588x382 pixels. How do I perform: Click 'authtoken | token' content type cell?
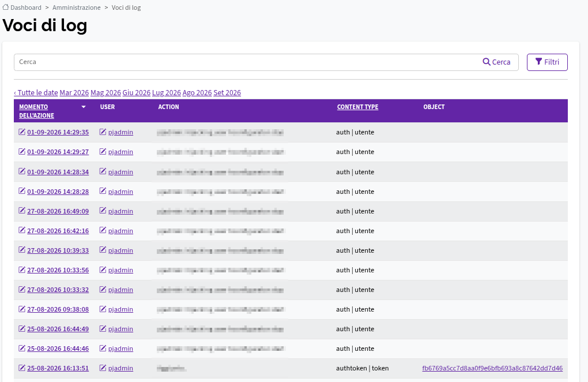pyautogui.click(x=362, y=368)
